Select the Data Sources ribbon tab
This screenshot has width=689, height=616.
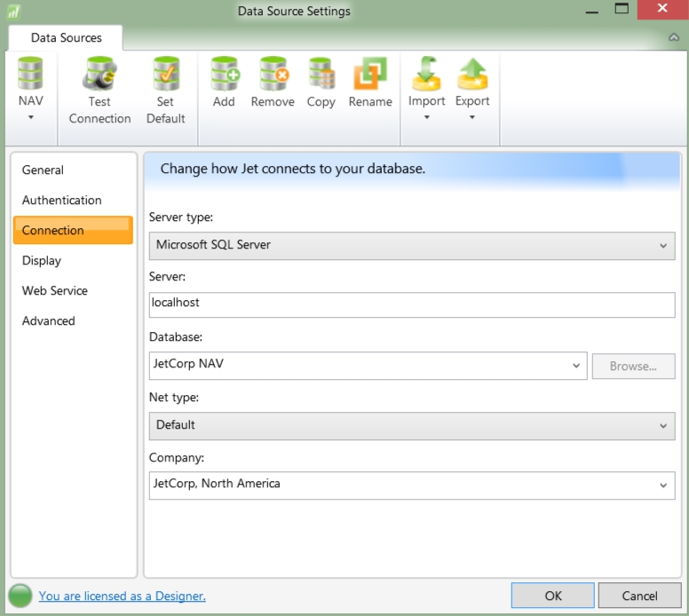point(66,38)
